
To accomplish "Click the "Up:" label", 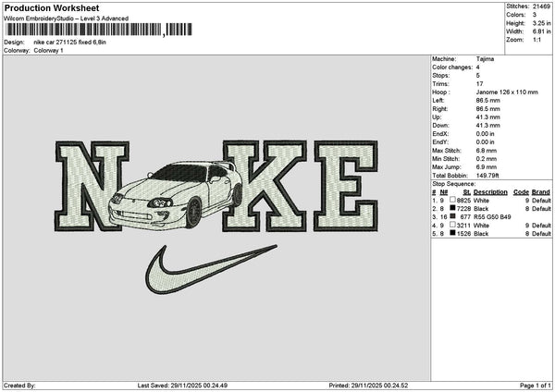I will (x=437, y=117).
